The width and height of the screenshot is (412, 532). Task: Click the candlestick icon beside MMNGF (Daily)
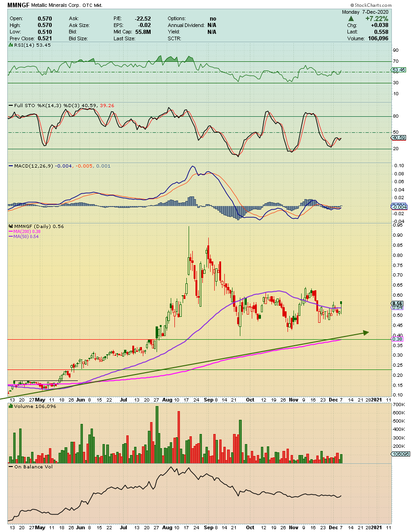[11, 226]
